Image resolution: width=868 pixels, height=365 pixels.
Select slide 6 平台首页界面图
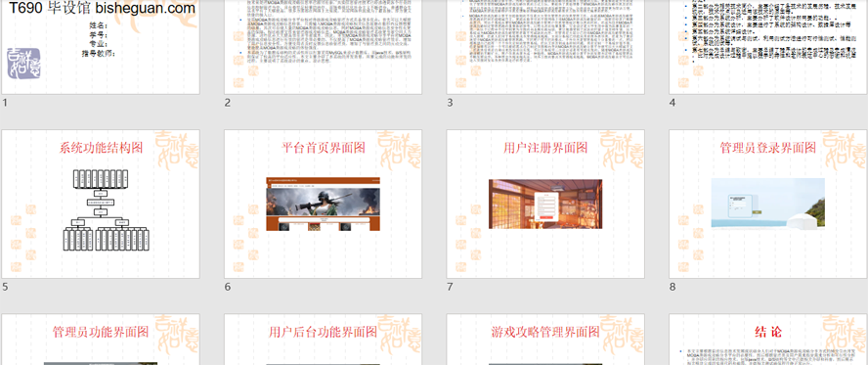(323, 204)
